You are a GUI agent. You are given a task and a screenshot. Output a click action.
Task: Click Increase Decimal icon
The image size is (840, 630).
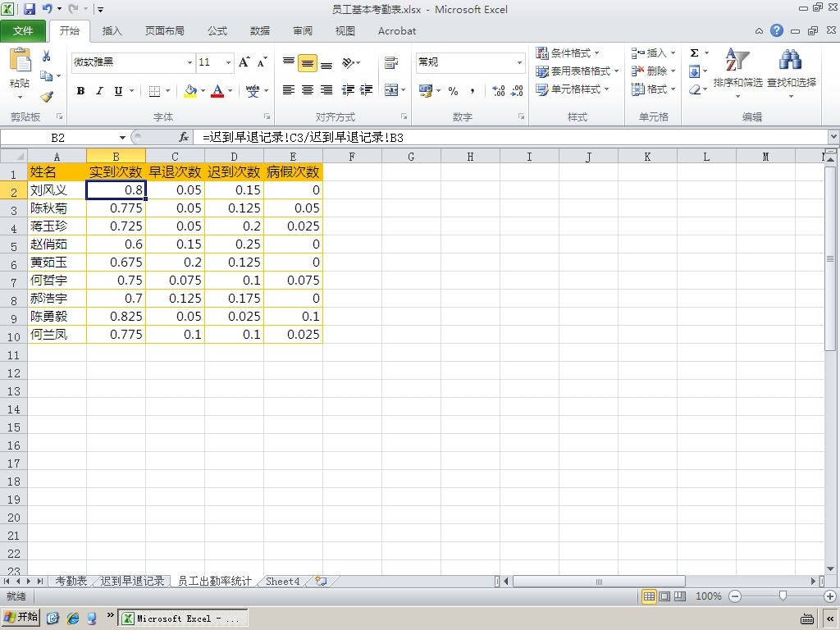click(x=498, y=90)
